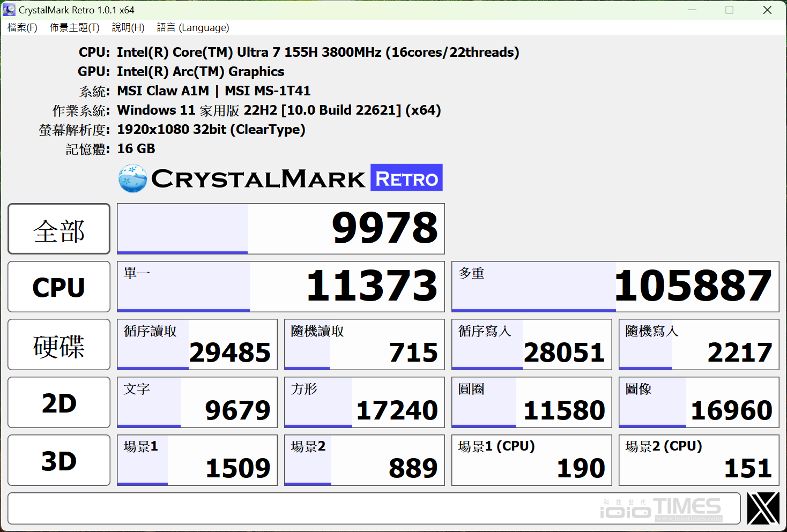Screen dimensions: 787x532
Task: Start the CPU benchmark button
Action: [59, 287]
